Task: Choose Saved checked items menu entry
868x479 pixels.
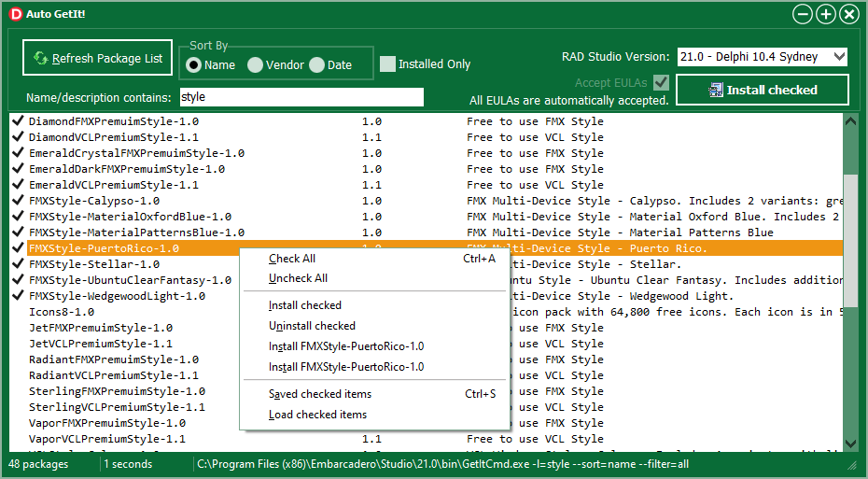Action: (375, 394)
